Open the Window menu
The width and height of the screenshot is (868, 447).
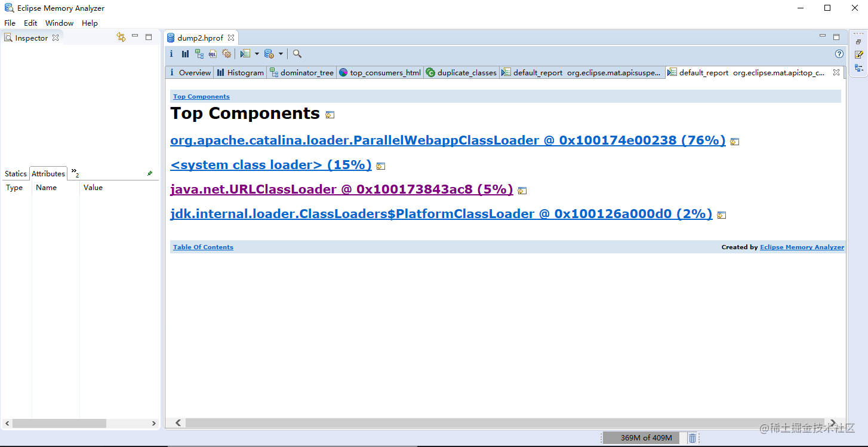coord(59,23)
